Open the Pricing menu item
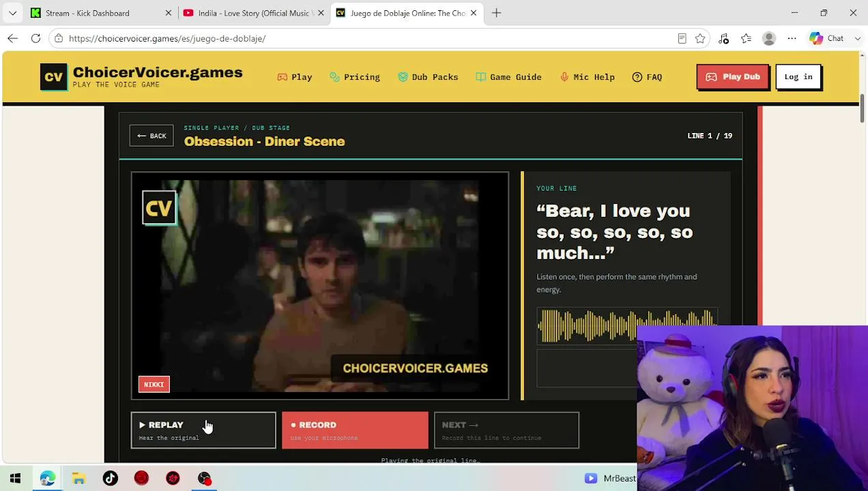Viewport: 868px width, 491px height. 355,77
